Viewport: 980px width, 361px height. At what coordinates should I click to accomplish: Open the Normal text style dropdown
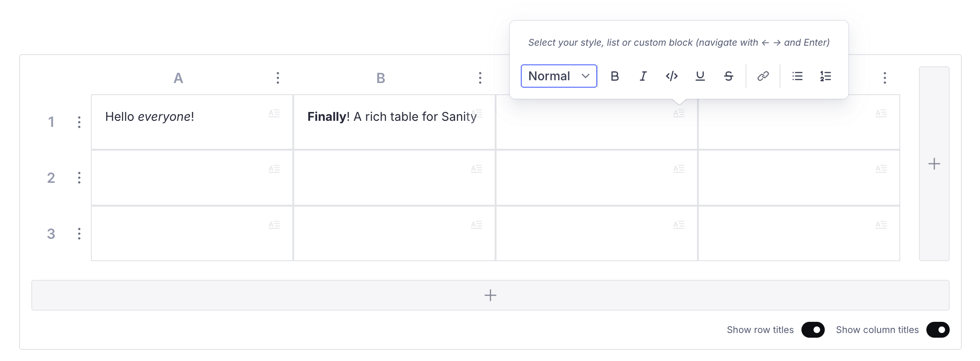[559, 76]
